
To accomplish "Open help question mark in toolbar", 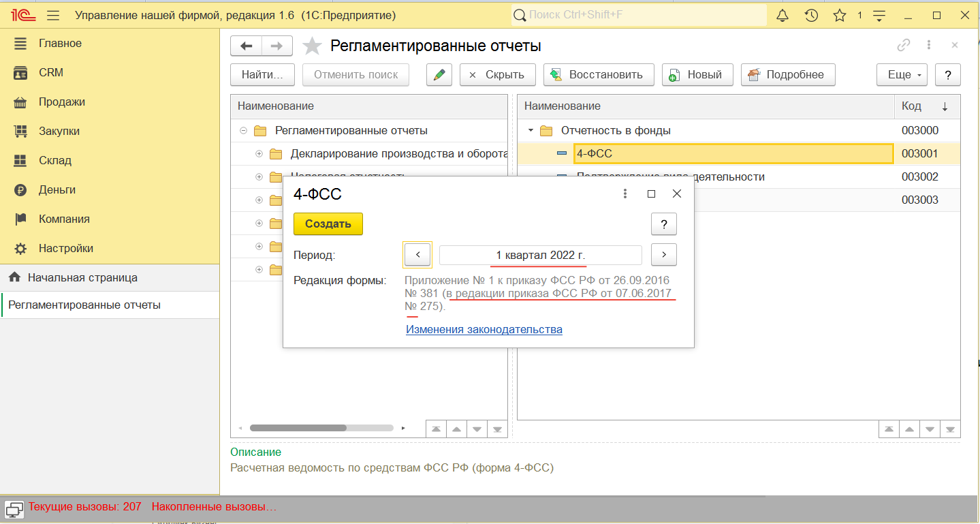I will pyautogui.click(x=948, y=75).
